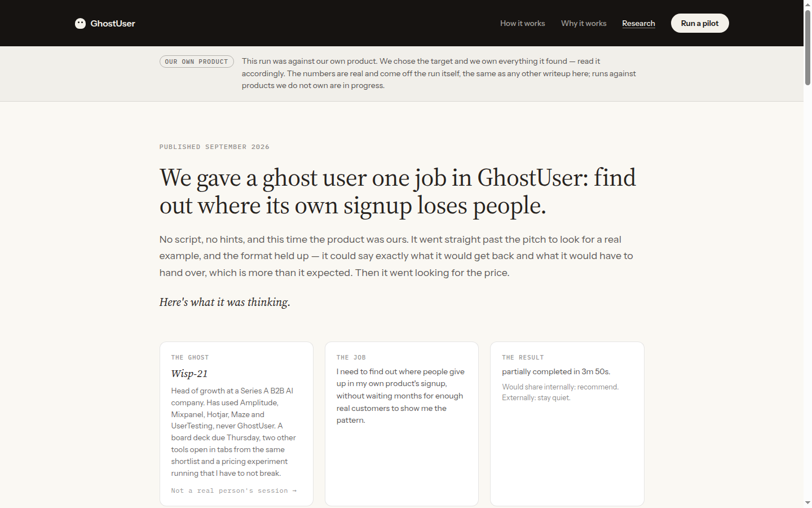Click the GhostUser ghost logo icon
This screenshot has height=508, width=812.
click(80, 23)
